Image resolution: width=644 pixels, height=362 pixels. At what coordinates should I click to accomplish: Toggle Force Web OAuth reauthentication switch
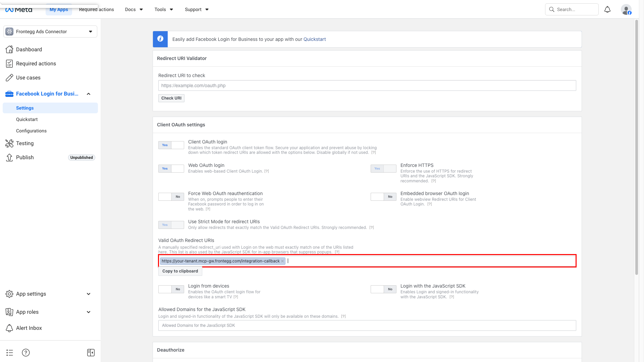pyautogui.click(x=171, y=197)
